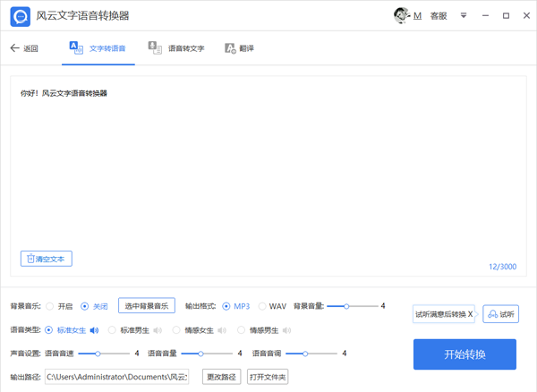
Task: Preview 情感女生 voice speaker icon
Action: pyautogui.click(x=222, y=330)
